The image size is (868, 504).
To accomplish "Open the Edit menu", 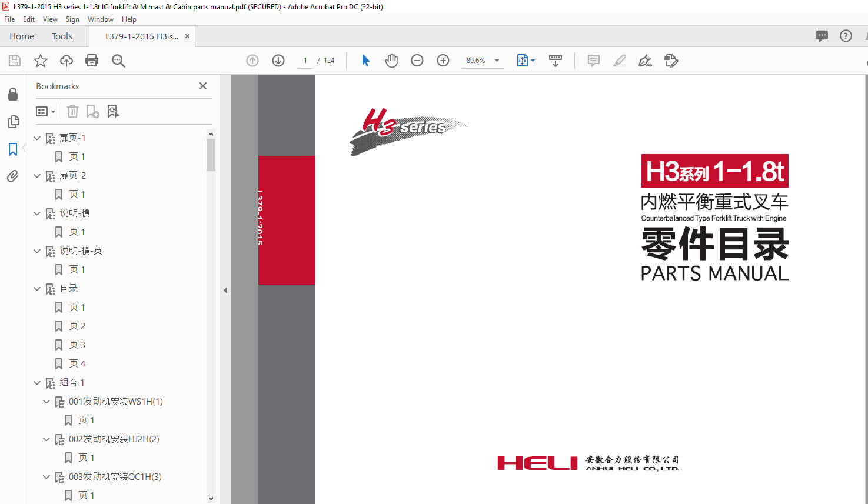I will 29,19.
